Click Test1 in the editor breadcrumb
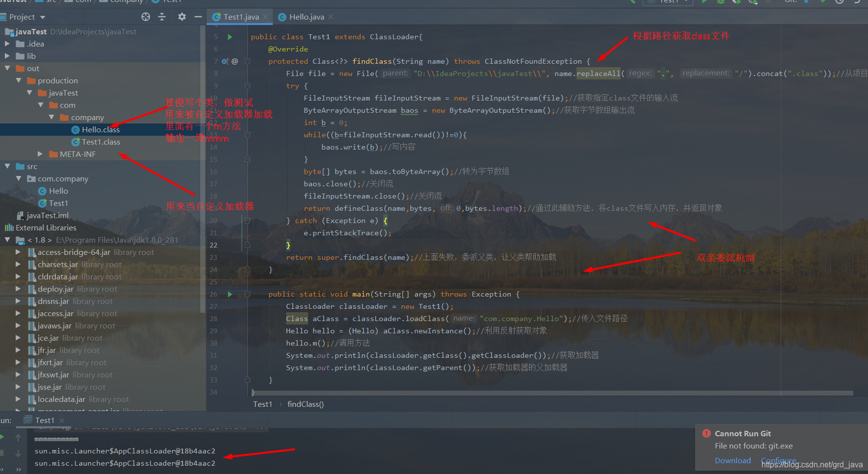 263,404
